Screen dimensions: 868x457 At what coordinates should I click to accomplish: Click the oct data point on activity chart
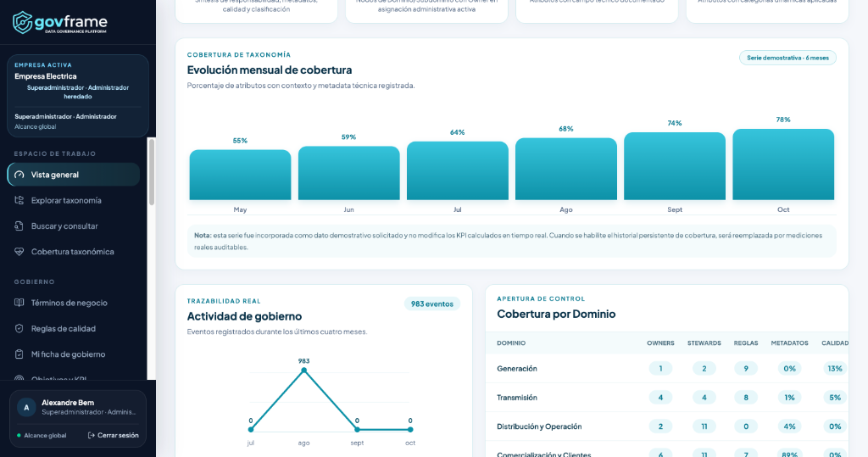[x=410, y=429]
